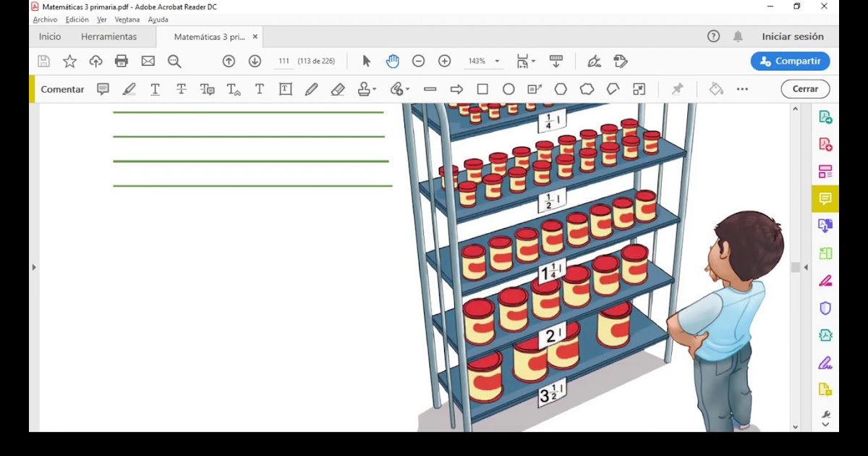
Task: Choose the arrow selection tool
Action: tap(366, 62)
